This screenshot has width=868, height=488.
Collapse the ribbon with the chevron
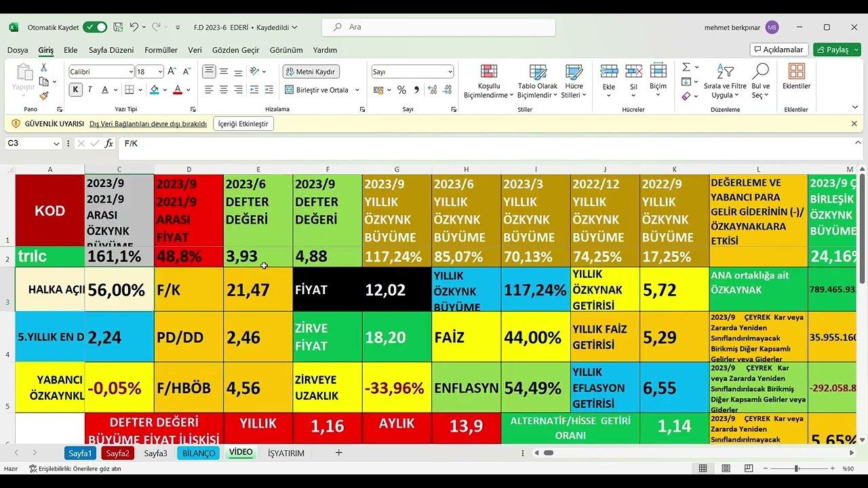[x=855, y=107]
